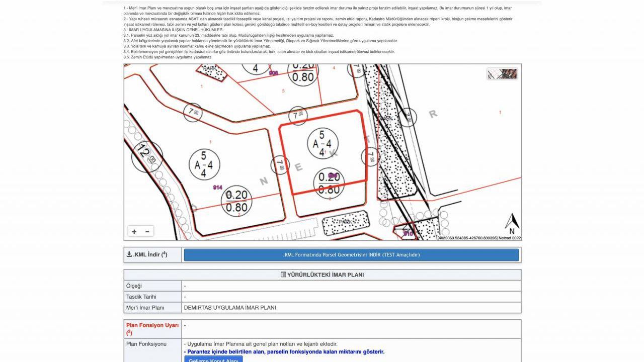Select the red highlighted parcel's A-4 circle
The image size is (644, 362).
pyautogui.click(x=323, y=143)
